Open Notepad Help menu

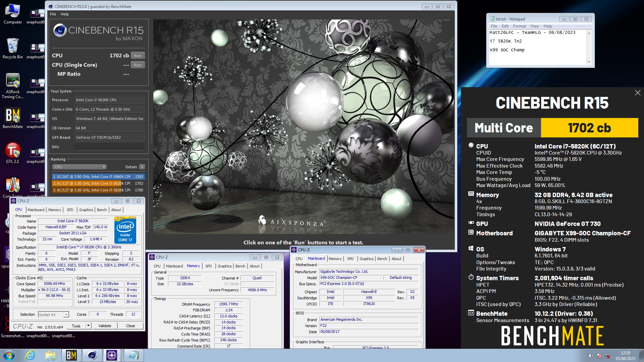pos(548,26)
